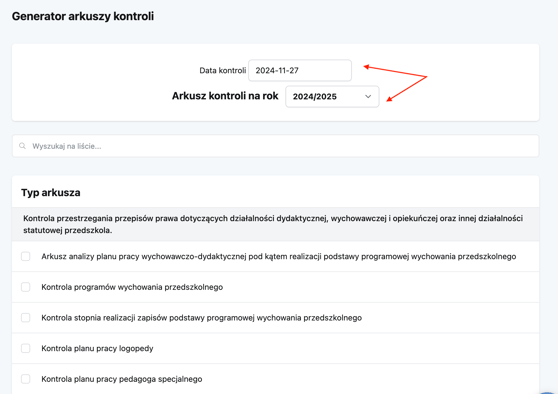Enable the Kontrola stopnia realizacji zapisów checkbox

click(x=26, y=317)
